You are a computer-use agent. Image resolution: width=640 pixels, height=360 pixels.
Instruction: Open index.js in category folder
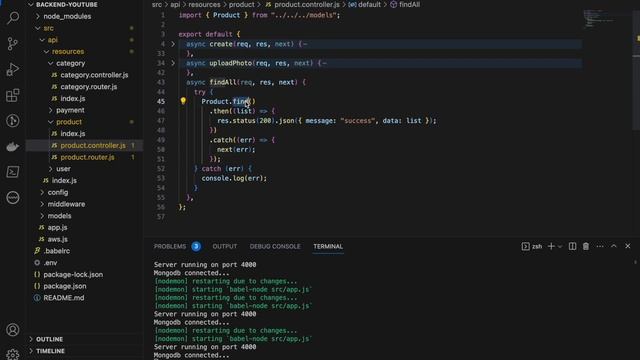73,98
